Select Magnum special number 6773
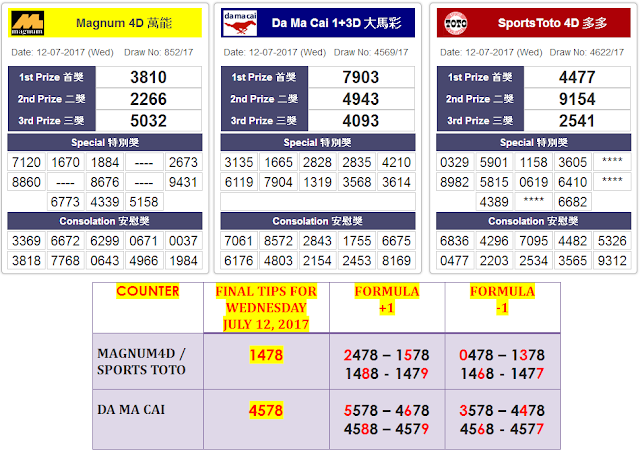The width and height of the screenshot is (640, 451). click(65, 202)
